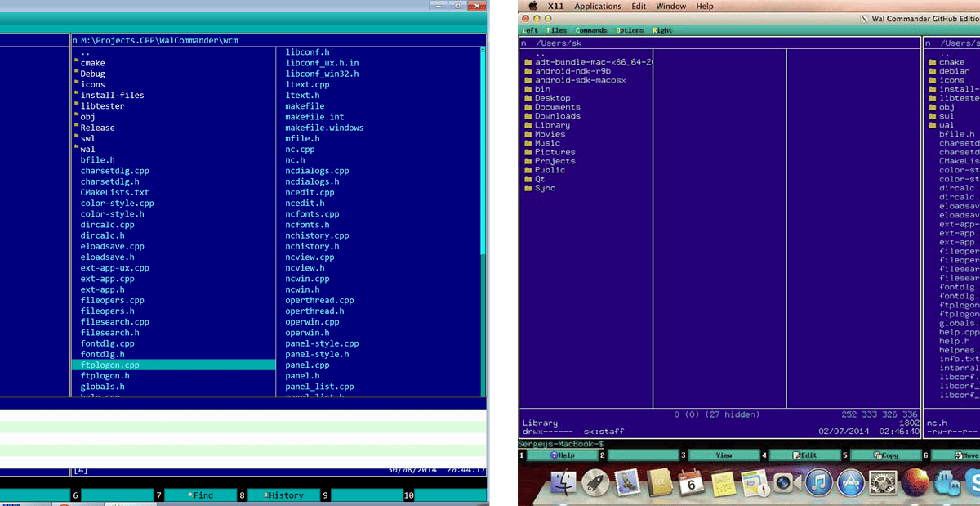
Task: Select the bin folder name in the Mac panel
Action: [543, 89]
